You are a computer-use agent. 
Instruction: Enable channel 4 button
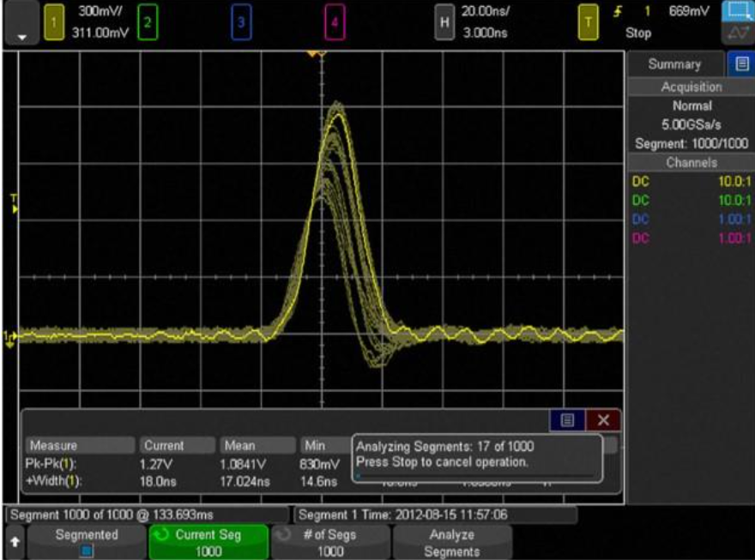click(x=335, y=22)
